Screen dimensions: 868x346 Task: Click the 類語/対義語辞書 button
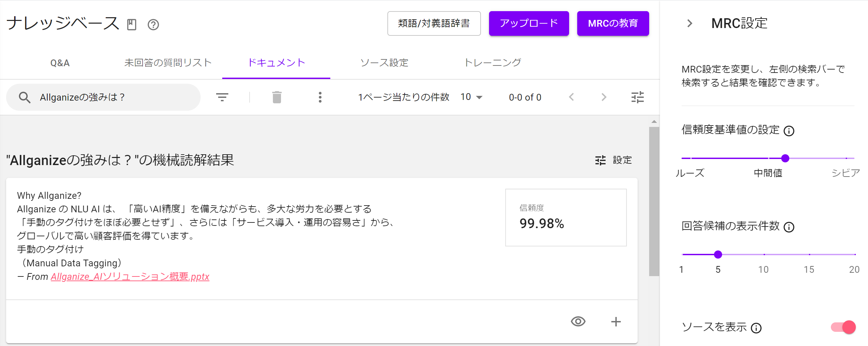pos(434,23)
